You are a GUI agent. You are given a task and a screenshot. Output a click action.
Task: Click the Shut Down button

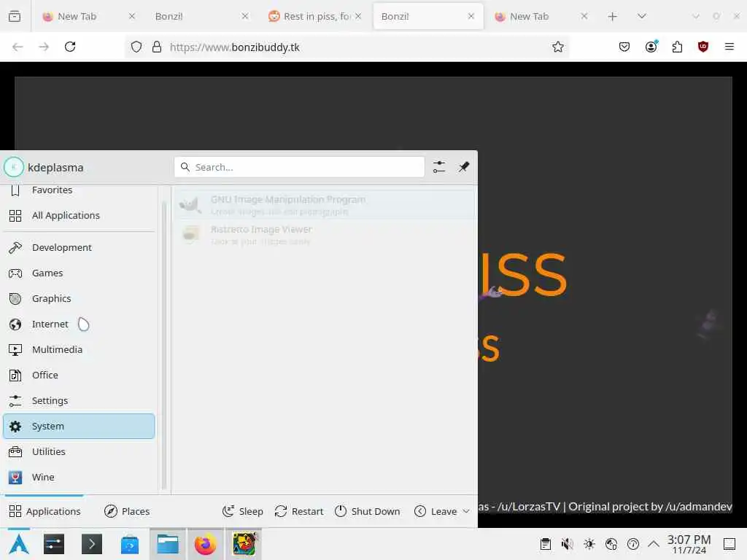tap(368, 511)
